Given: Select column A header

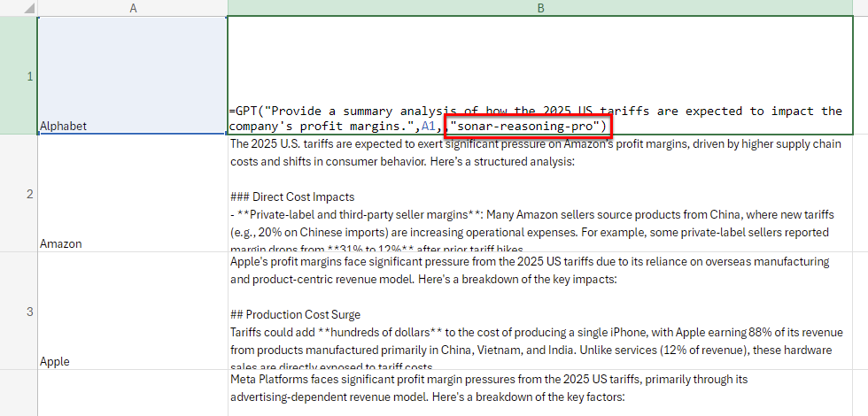Looking at the screenshot, I should tap(132, 8).
